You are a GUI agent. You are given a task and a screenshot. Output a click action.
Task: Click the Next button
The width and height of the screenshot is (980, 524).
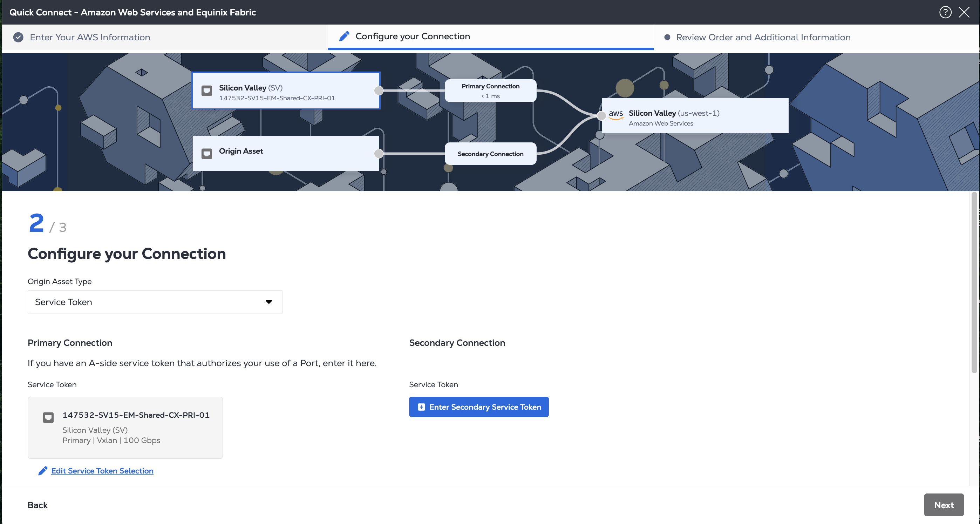point(944,505)
